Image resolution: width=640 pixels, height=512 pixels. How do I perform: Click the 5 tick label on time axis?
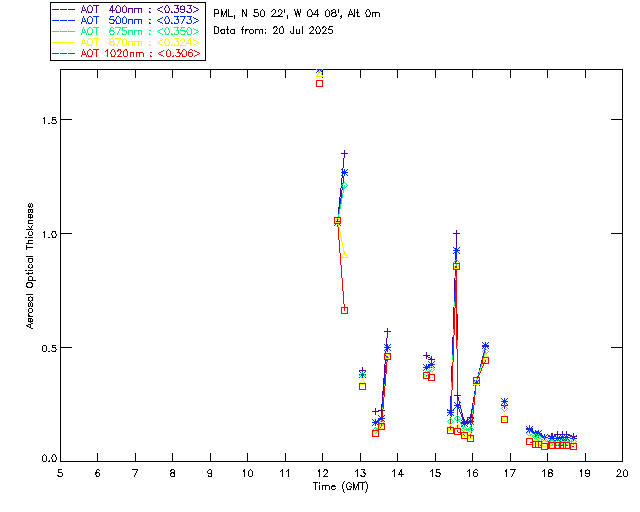coord(60,473)
